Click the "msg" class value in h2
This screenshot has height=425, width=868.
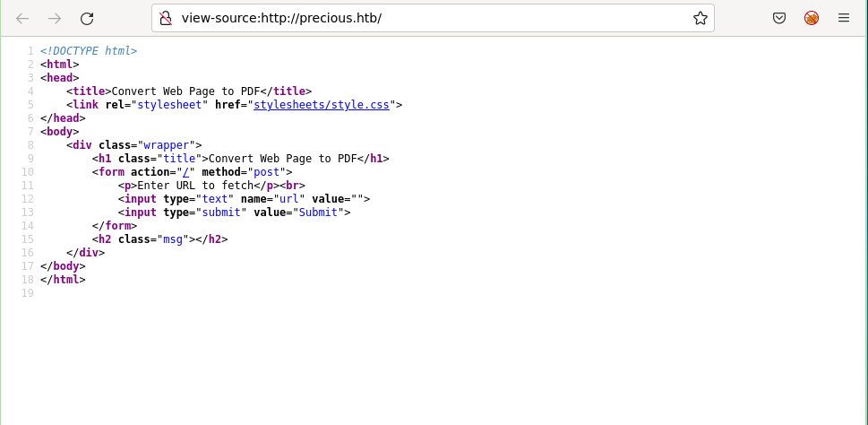pos(173,239)
